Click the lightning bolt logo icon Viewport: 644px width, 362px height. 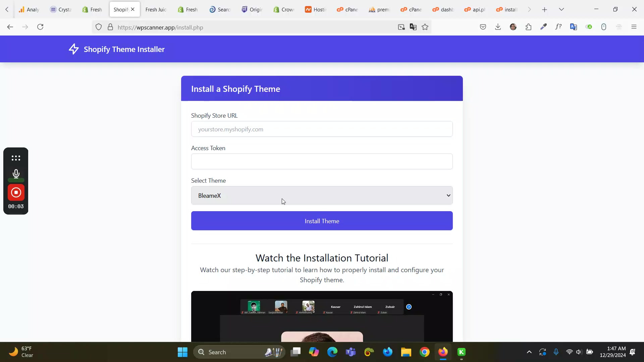[74, 49]
